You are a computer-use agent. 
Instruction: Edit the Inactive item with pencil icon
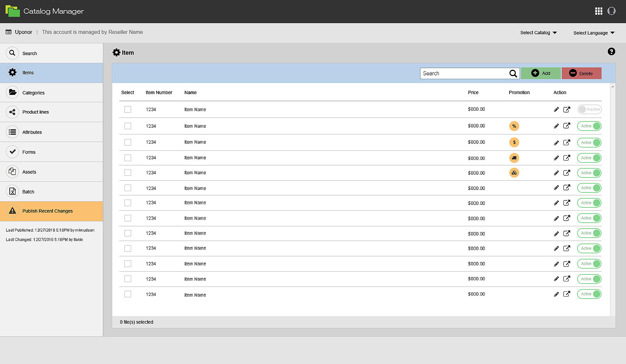(x=556, y=109)
